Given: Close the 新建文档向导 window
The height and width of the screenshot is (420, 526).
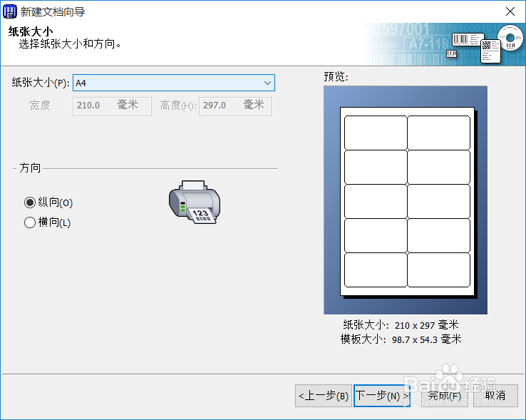Looking at the screenshot, I should 510,11.
